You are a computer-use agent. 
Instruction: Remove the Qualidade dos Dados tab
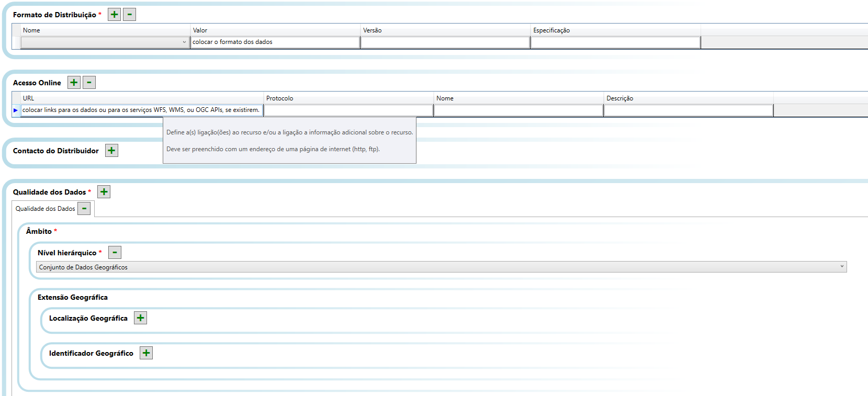[x=84, y=209]
